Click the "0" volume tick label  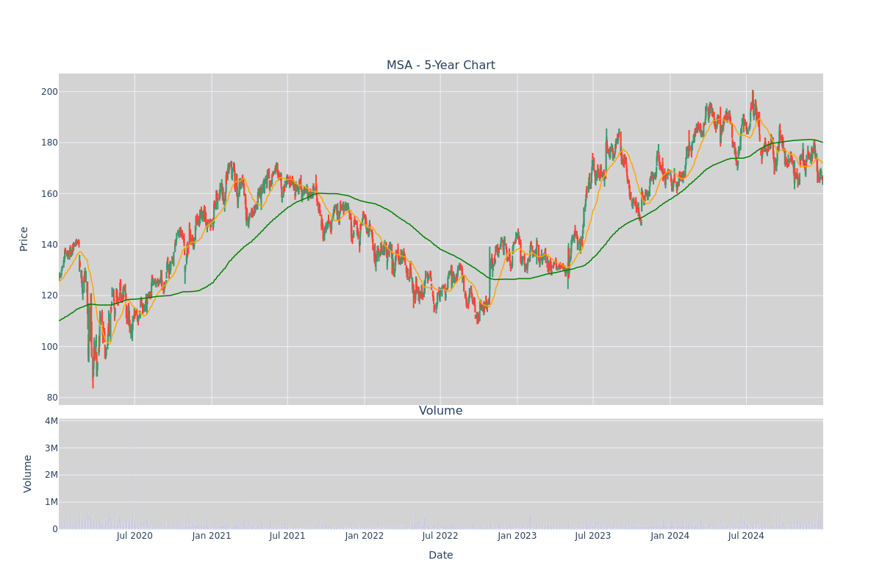(x=55, y=529)
